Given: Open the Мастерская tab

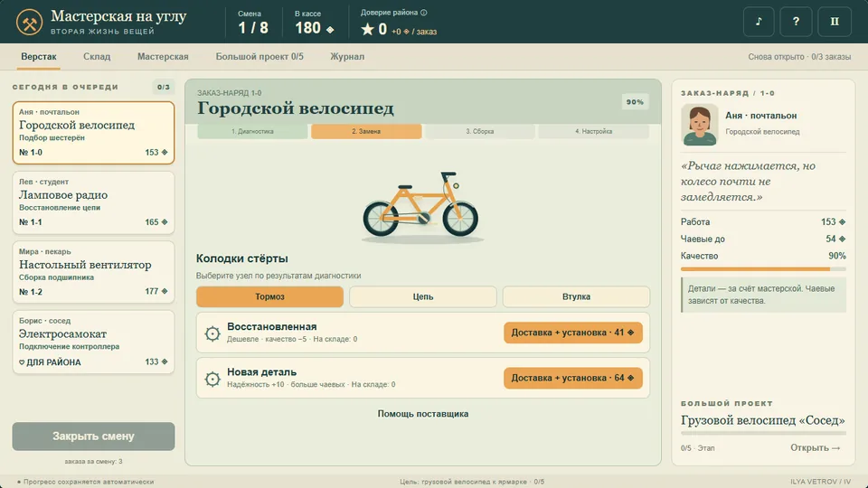Looking at the screenshot, I should 163,56.
